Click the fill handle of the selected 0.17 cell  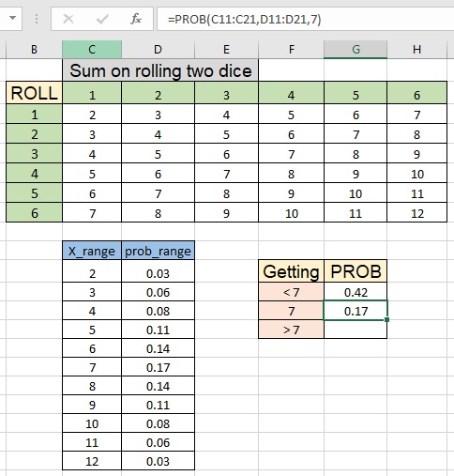pos(387,319)
